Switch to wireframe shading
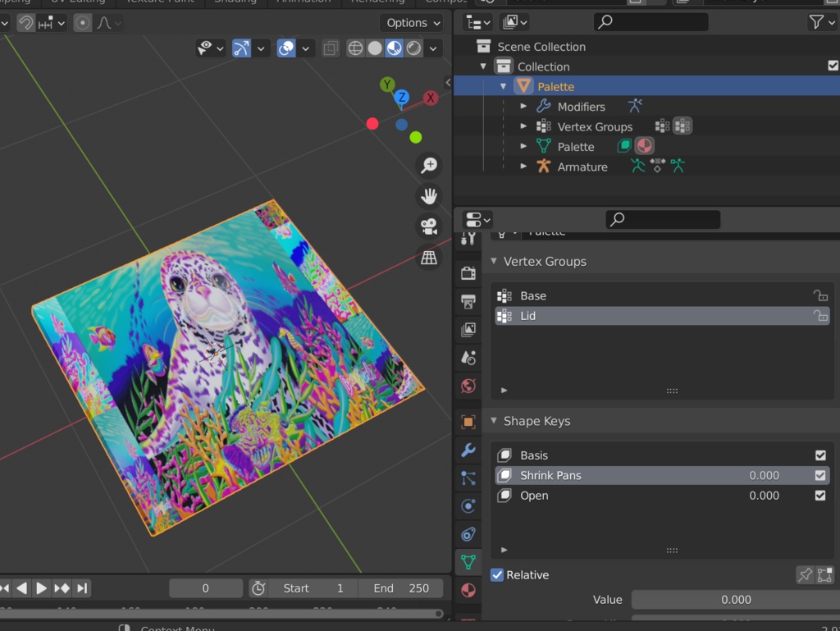Viewport: 840px width, 631px height. (355, 48)
